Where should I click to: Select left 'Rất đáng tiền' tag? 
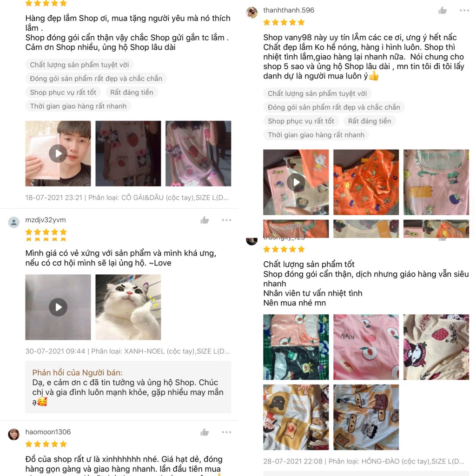point(132,93)
